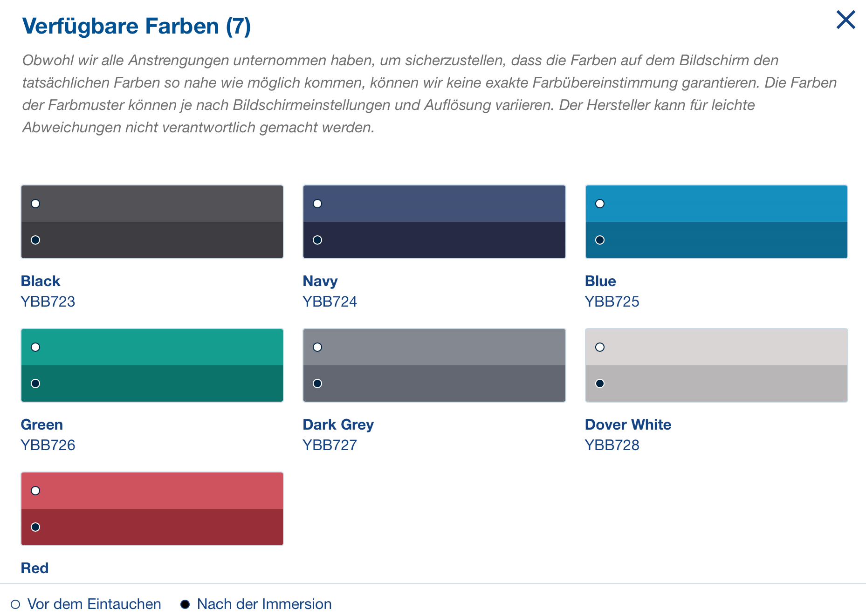866x616 pixels.
Task: Click the 'Nach der Immersion' legend dot
Action: [185, 604]
